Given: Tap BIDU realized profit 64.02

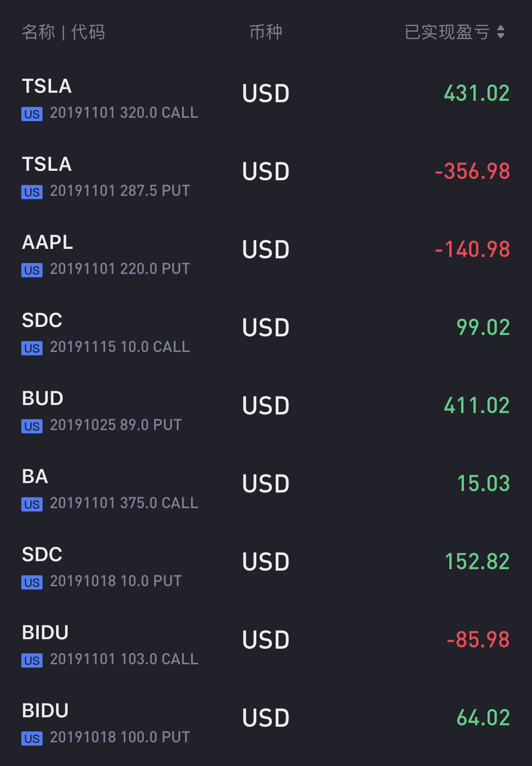Looking at the screenshot, I should pyautogui.click(x=483, y=718).
